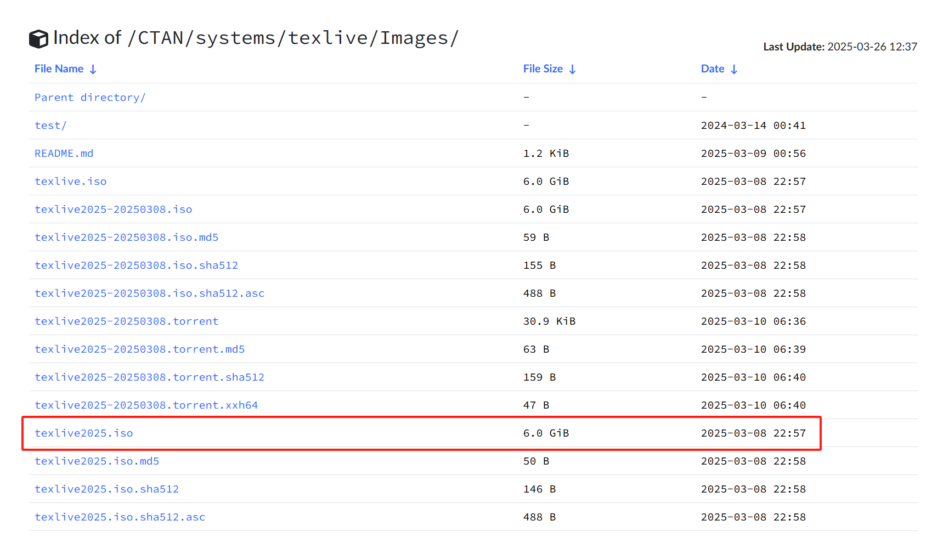Open texlive2025-20250308.iso.sha512.asc signature
This screenshot has height=560, width=943.
click(x=149, y=293)
